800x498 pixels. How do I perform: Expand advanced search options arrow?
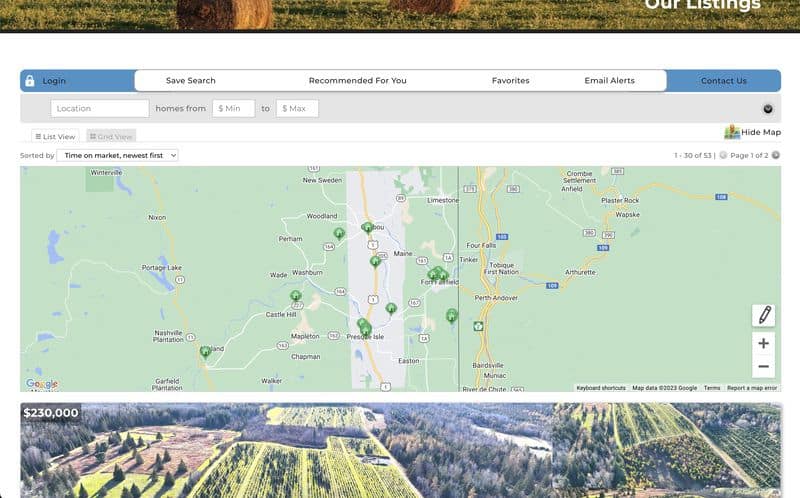768,109
